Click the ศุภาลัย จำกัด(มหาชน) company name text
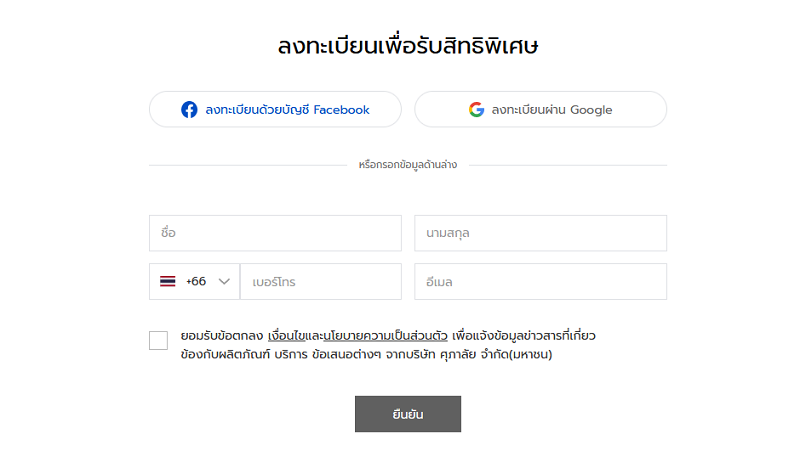 tap(496, 354)
